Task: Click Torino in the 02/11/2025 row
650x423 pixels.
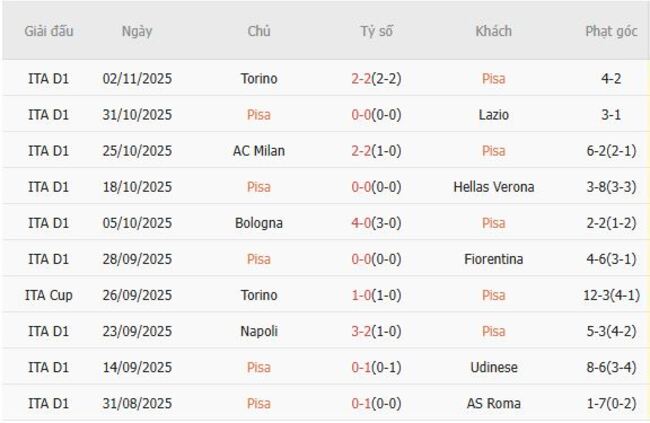Action: pyautogui.click(x=259, y=79)
